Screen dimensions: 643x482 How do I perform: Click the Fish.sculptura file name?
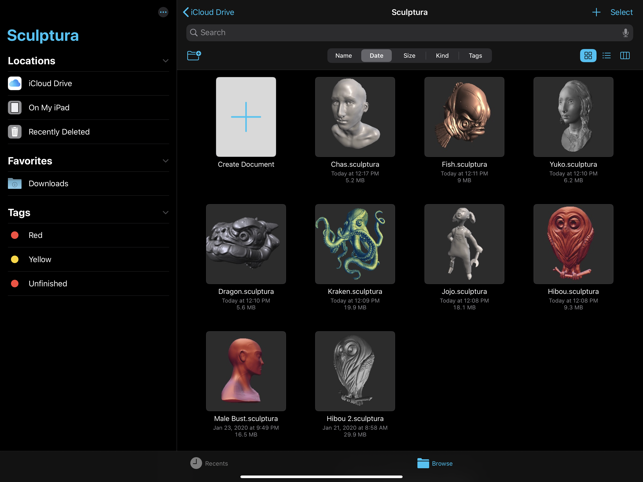coord(464,164)
